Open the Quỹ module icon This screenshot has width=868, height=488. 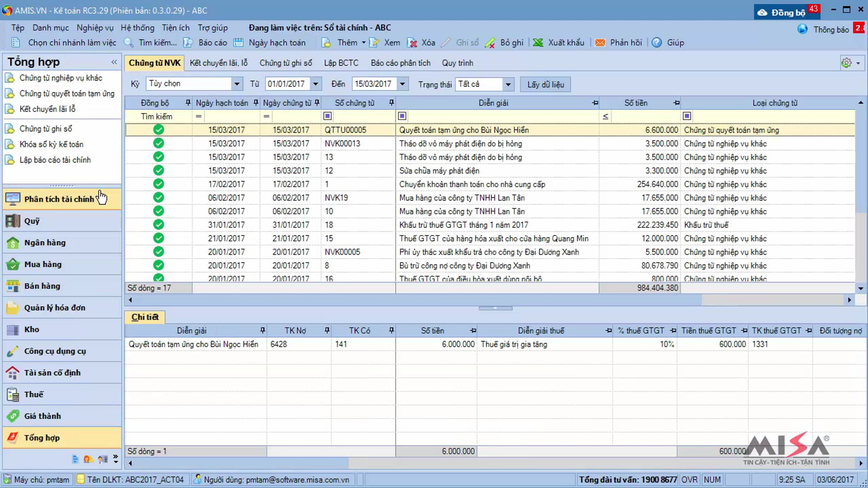pyautogui.click(x=13, y=221)
